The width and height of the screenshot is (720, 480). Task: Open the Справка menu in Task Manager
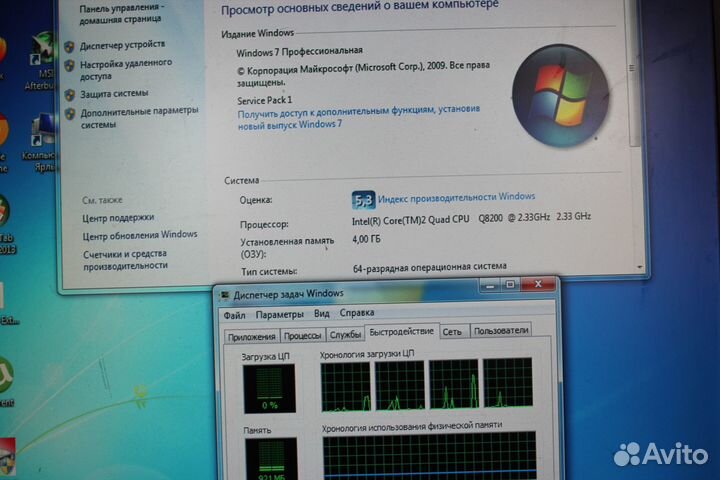357,312
